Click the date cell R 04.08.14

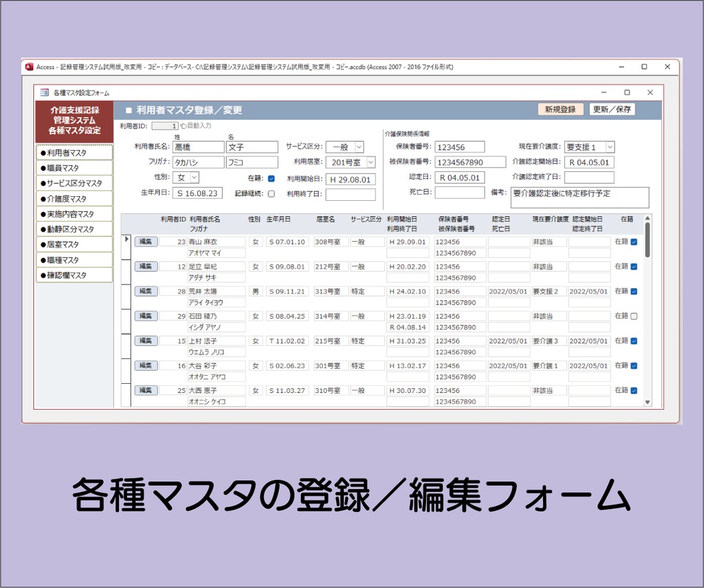tap(408, 327)
